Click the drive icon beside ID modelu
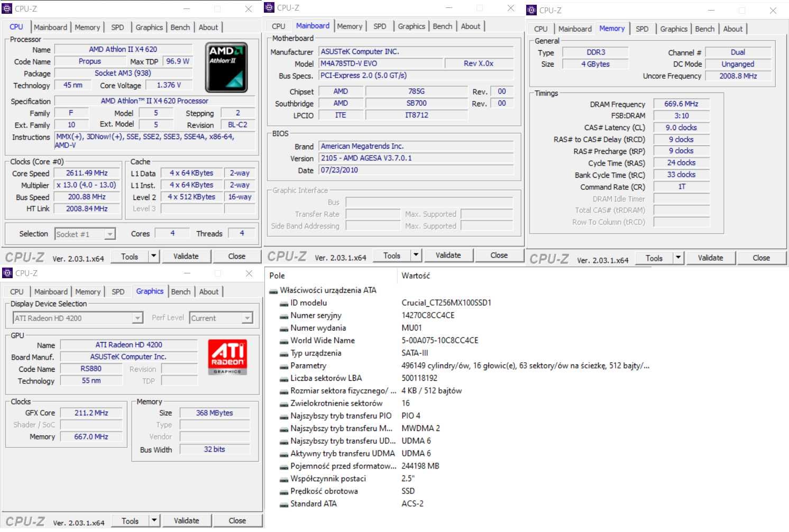Screen dimensions: 789x532 pyautogui.click(x=284, y=303)
